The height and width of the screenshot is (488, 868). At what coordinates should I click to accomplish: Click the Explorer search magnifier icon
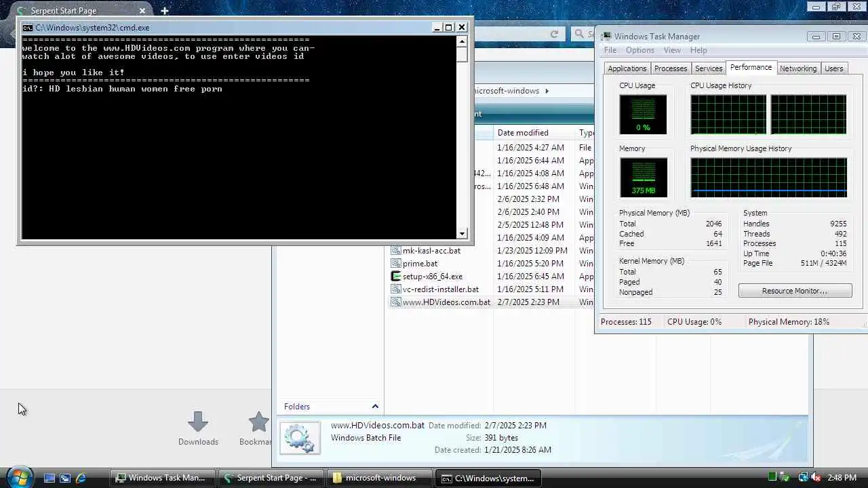(579, 34)
